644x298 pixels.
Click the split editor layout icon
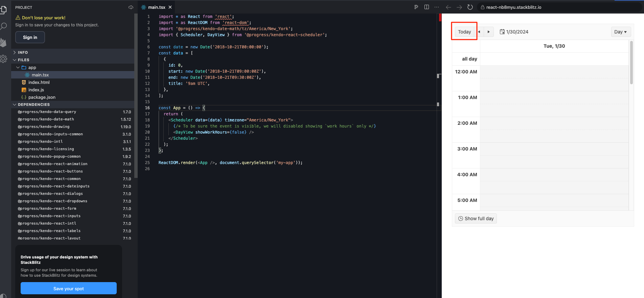[x=427, y=7]
